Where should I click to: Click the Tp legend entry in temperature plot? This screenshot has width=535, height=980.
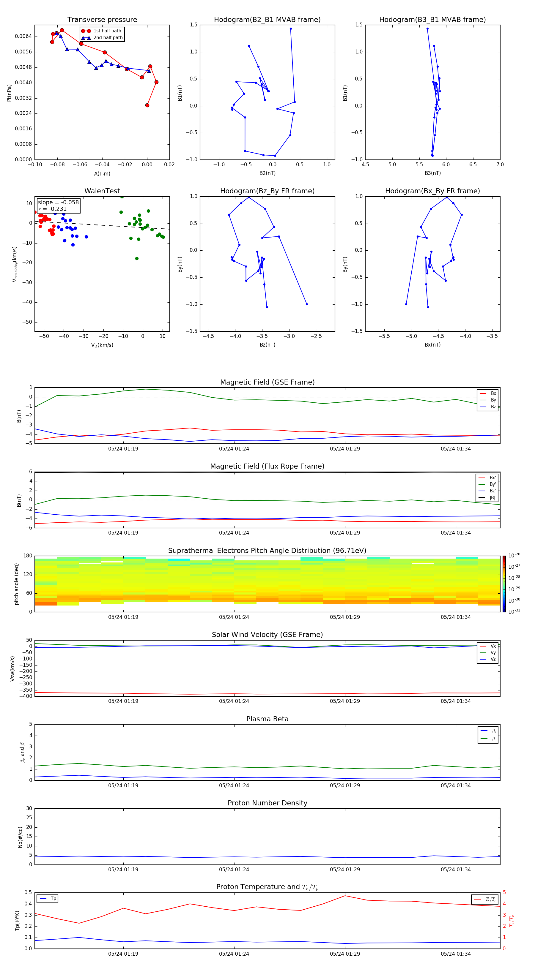coord(48,899)
